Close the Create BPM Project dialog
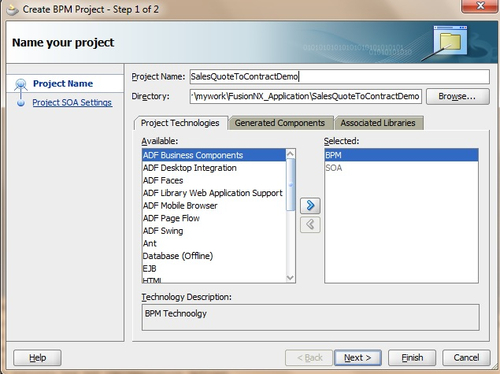 coord(480,6)
